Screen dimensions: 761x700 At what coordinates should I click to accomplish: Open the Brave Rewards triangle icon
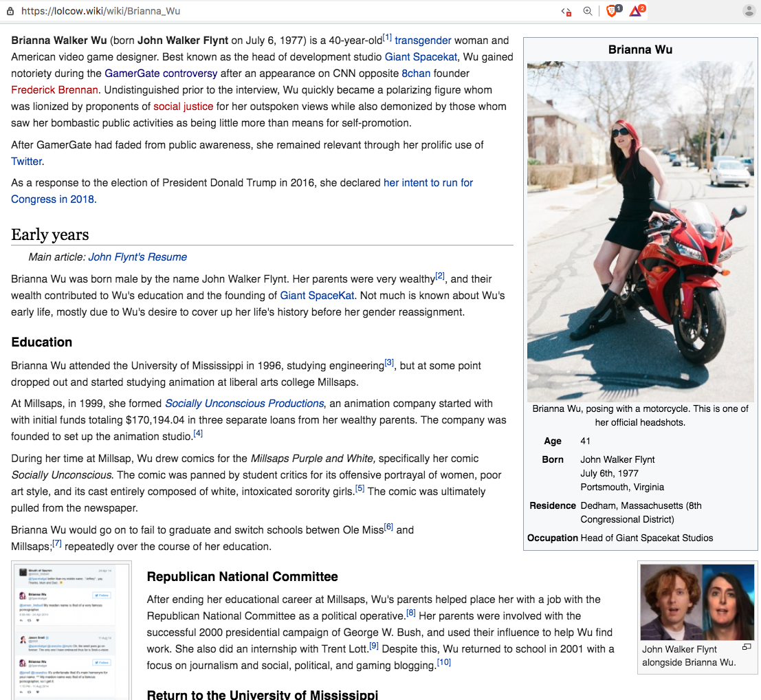[x=635, y=11]
